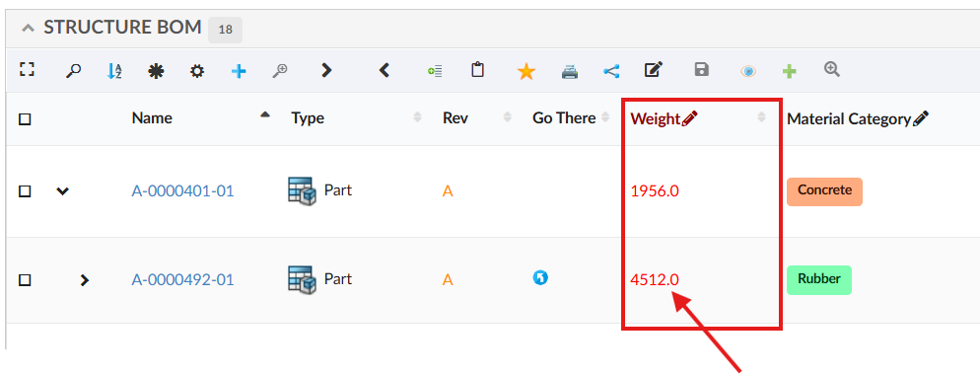Click the Name column header
Viewport: 980px width, 374px height.
(x=152, y=118)
